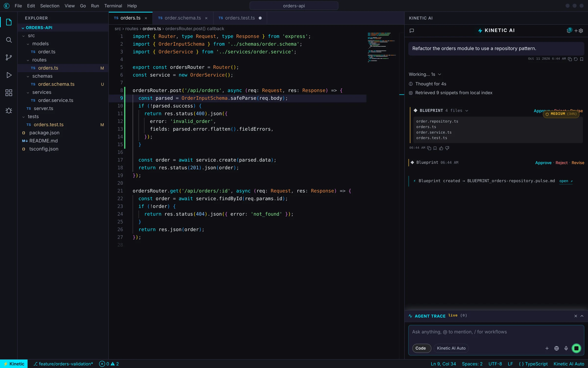
Task: Click Reject beside Blueprint 06:44 AM
Action: click(x=562, y=163)
